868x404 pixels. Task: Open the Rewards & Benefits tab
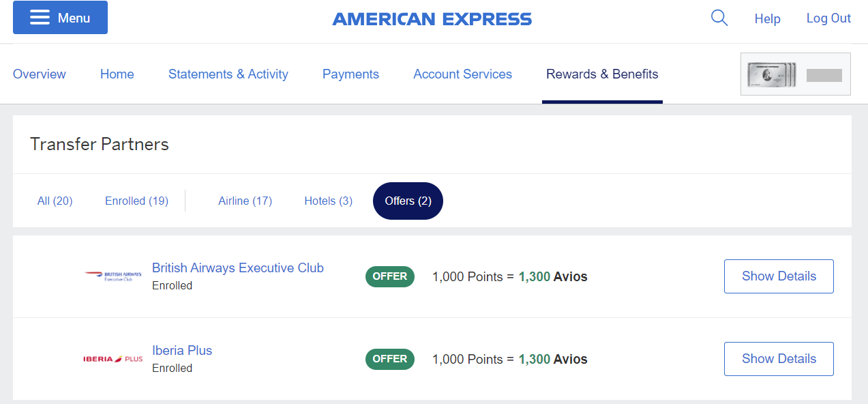(602, 74)
